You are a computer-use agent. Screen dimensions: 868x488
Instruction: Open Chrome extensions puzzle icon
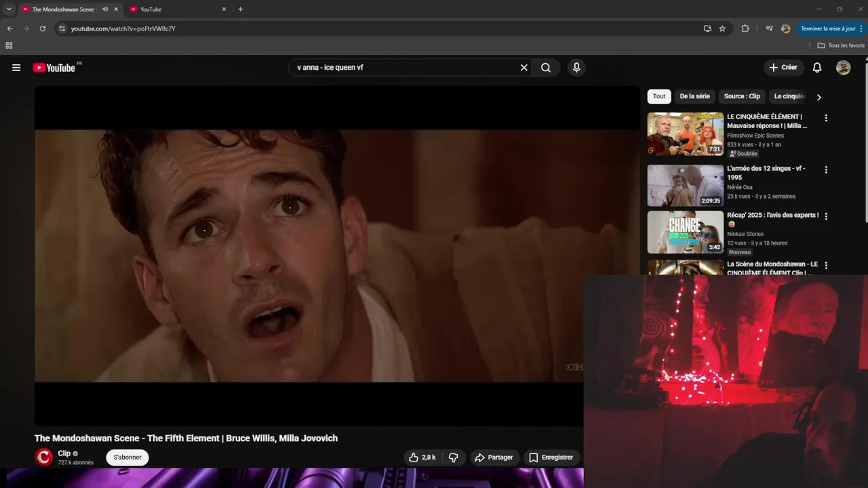pos(745,28)
